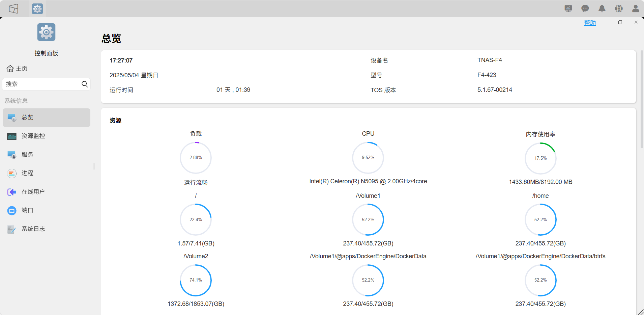
Task: Open 端口 page
Action: [47, 210]
